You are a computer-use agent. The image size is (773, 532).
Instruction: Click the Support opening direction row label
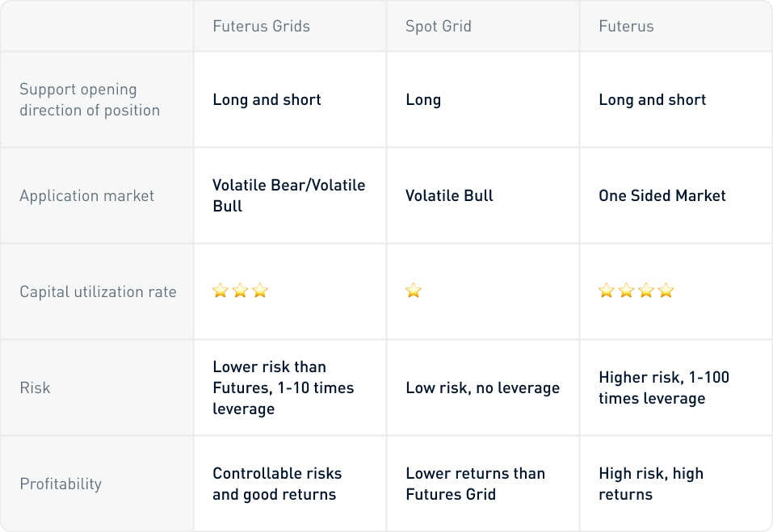coord(90,99)
